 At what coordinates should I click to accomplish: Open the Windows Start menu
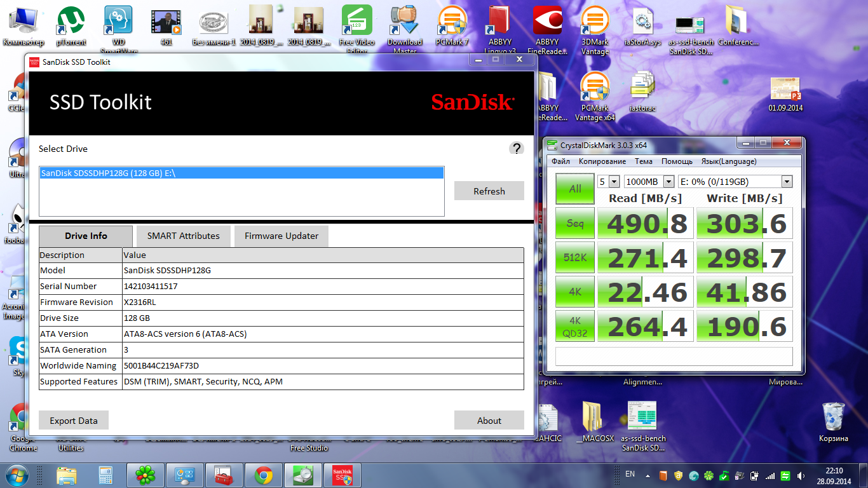[x=17, y=475]
